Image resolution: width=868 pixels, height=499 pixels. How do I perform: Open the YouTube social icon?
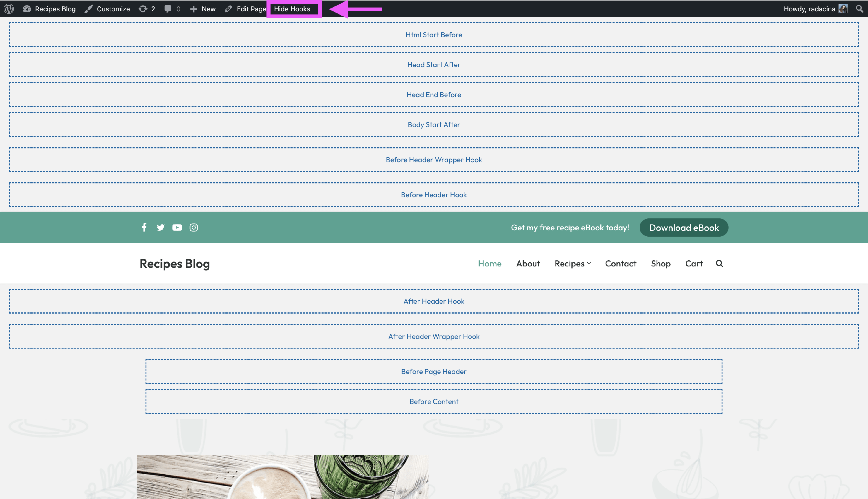click(177, 228)
